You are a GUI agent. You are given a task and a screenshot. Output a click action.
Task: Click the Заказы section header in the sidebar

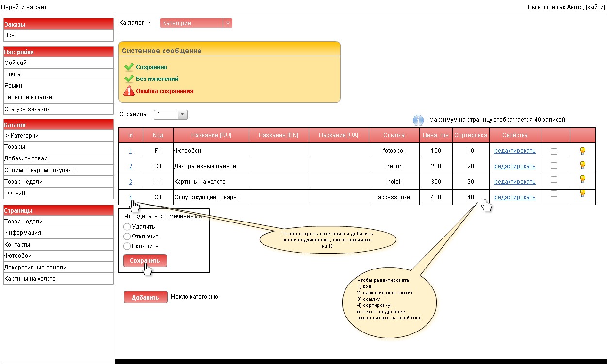(58, 24)
